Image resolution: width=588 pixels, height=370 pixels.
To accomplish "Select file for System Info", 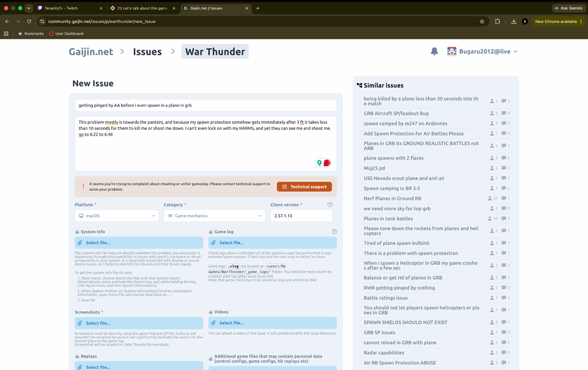I will click(139, 243).
